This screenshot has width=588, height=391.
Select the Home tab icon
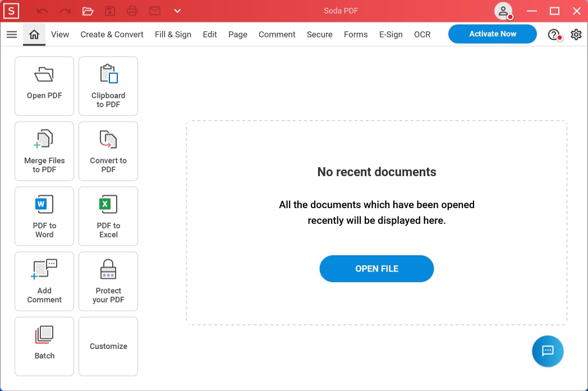[x=34, y=34]
